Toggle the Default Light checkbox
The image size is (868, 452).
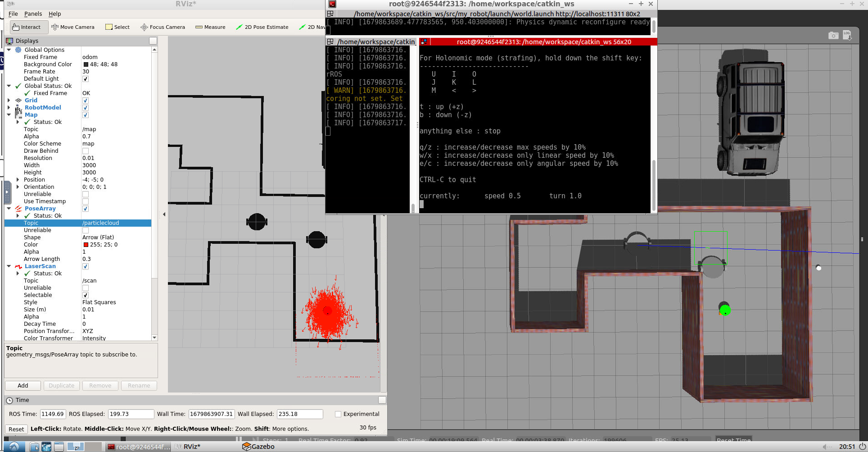pyautogui.click(x=86, y=79)
